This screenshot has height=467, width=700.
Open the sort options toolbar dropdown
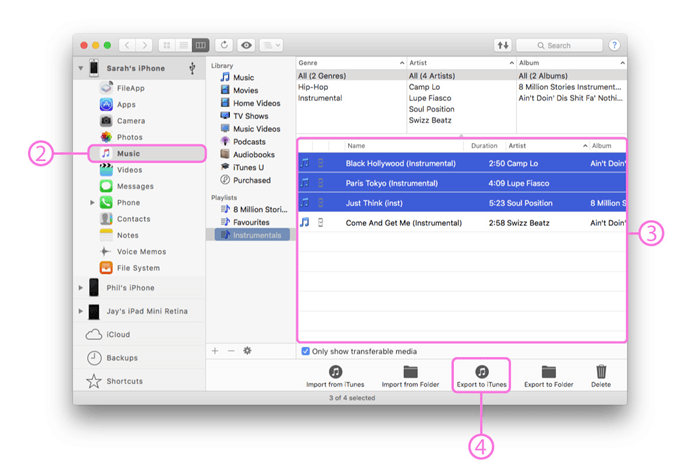pyautogui.click(x=271, y=45)
